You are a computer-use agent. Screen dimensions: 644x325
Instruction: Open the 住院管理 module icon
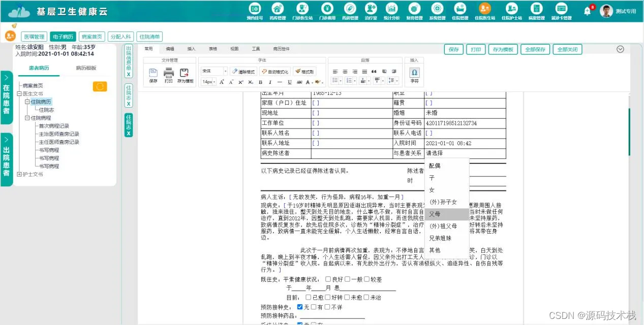(460, 9)
